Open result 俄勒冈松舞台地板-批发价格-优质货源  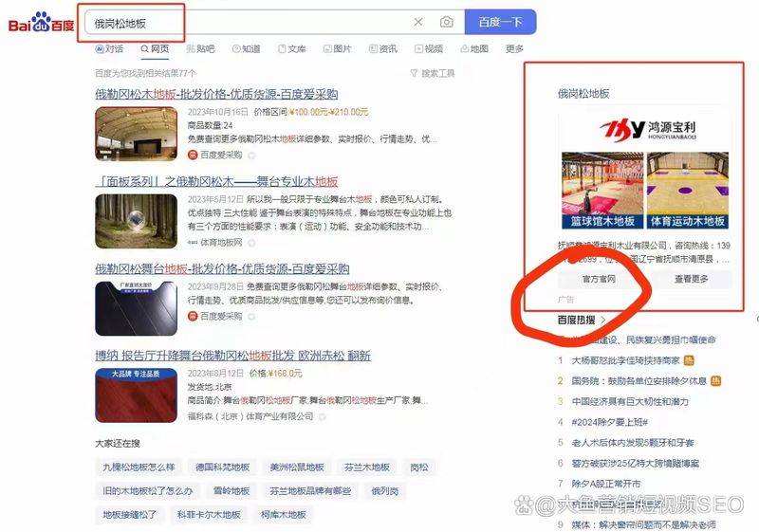tap(222, 268)
